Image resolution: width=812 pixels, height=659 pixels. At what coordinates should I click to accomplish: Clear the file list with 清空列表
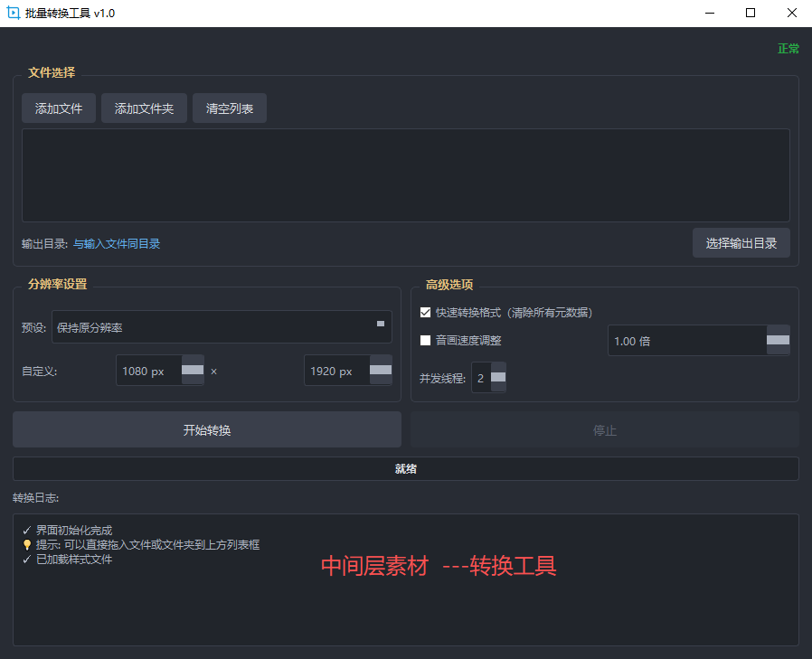(x=230, y=108)
